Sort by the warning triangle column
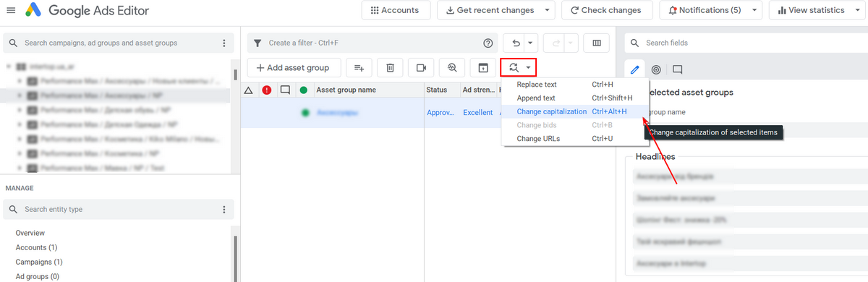The height and width of the screenshot is (282, 868). click(248, 90)
